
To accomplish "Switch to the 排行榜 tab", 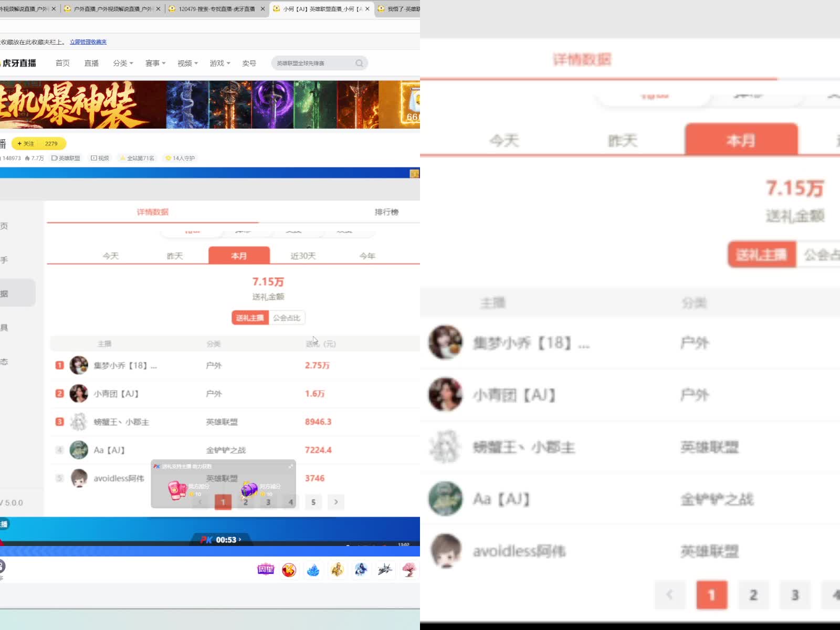I will tap(386, 212).
